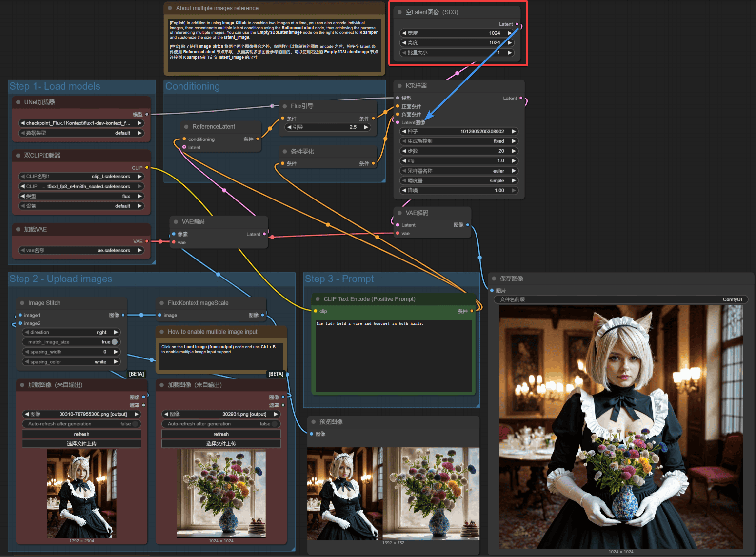Toggle match_image_size in Image Stitch
Image resolution: width=756 pixels, height=557 pixels.
tap(114, 342)
